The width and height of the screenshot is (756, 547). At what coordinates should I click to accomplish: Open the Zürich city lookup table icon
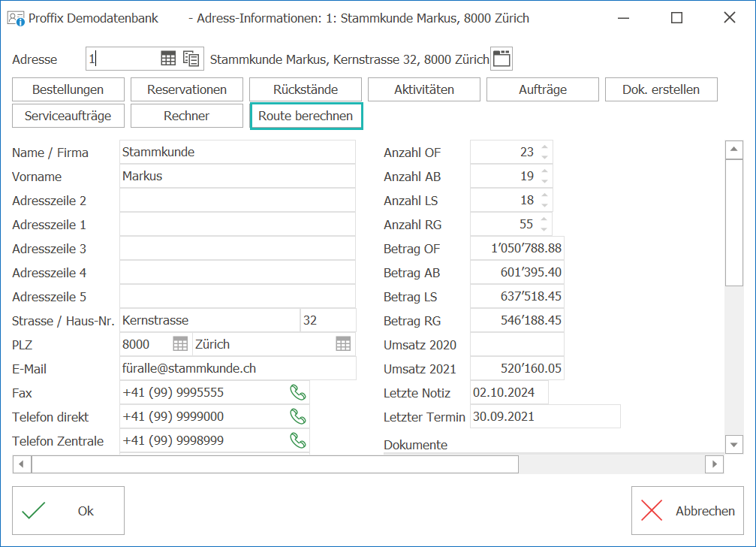[x=343, y=344]
